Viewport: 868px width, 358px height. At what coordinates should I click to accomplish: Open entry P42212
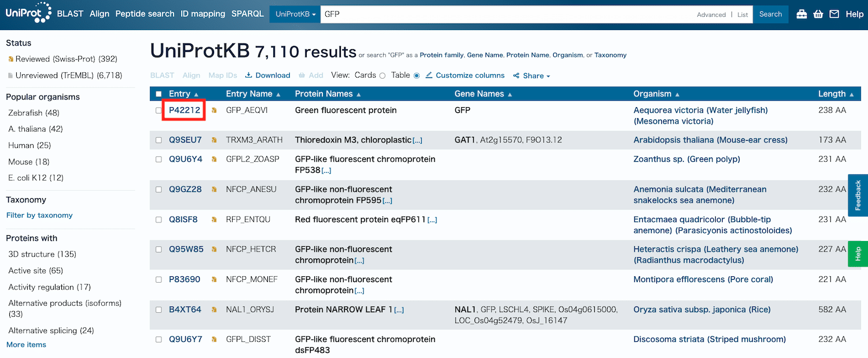pyautogui.click(x=183, y=110)
